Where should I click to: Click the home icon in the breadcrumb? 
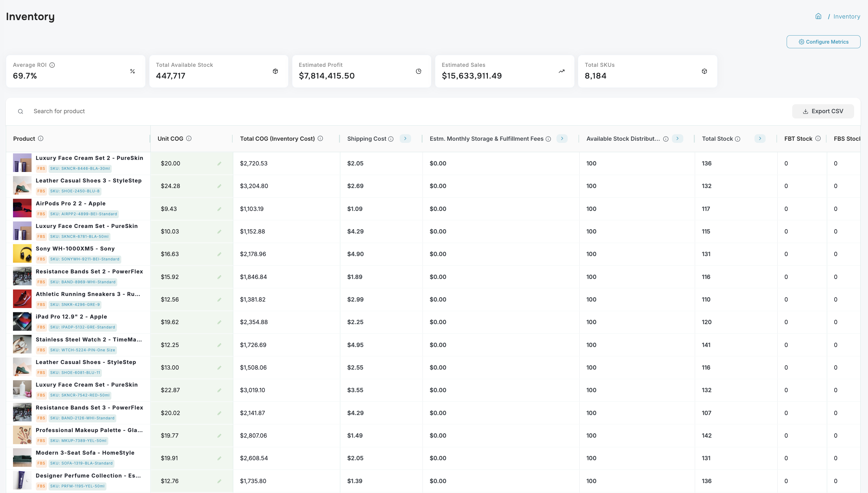pos(819,16)
